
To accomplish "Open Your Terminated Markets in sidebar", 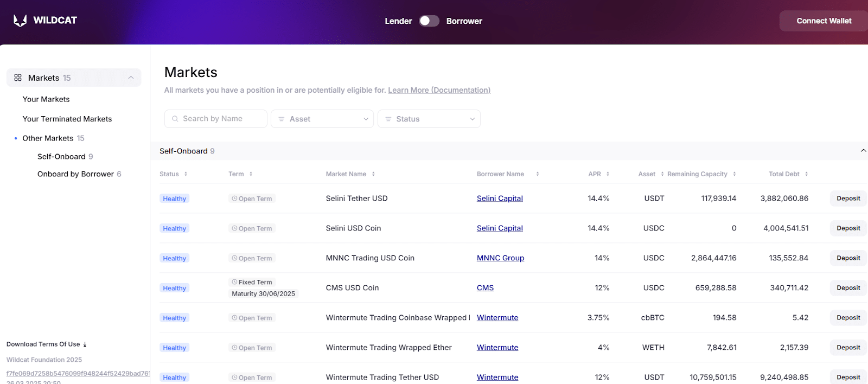I will 67,119.
